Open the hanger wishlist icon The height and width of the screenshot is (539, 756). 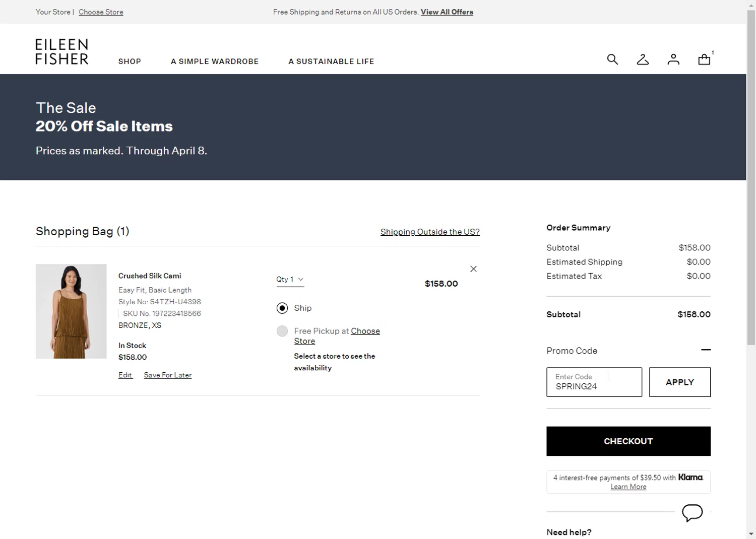(x=643, y=59)
